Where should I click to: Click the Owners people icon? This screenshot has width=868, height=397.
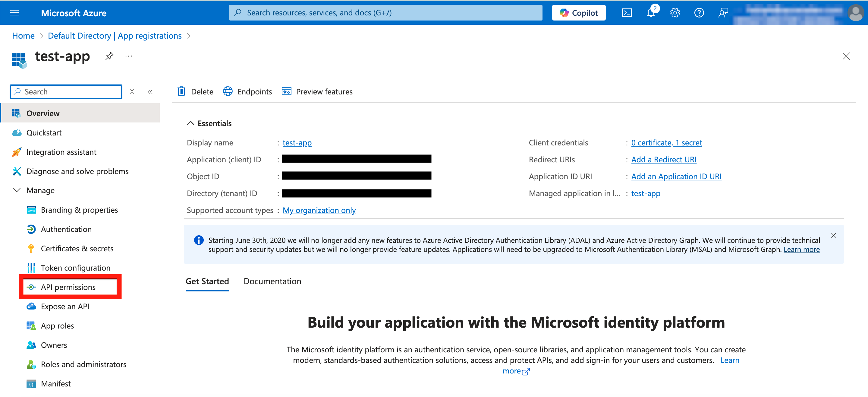31,345
